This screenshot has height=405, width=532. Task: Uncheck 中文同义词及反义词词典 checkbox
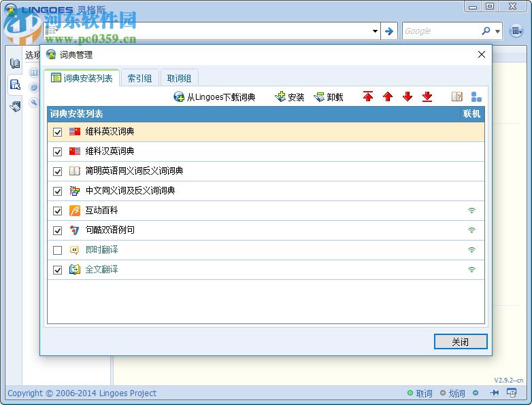click(x=57, y=191)
